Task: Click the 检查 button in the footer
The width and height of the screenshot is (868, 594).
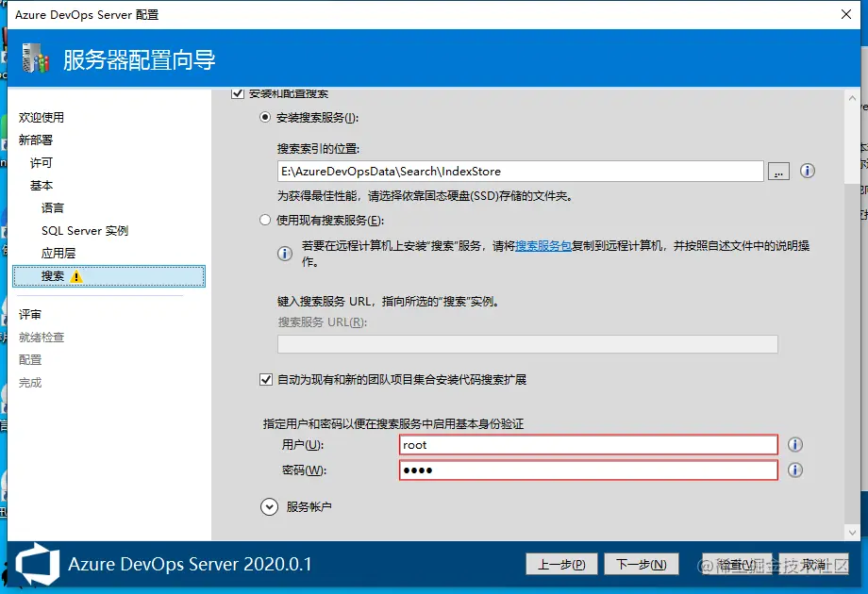Action: (x=738, y=564)
